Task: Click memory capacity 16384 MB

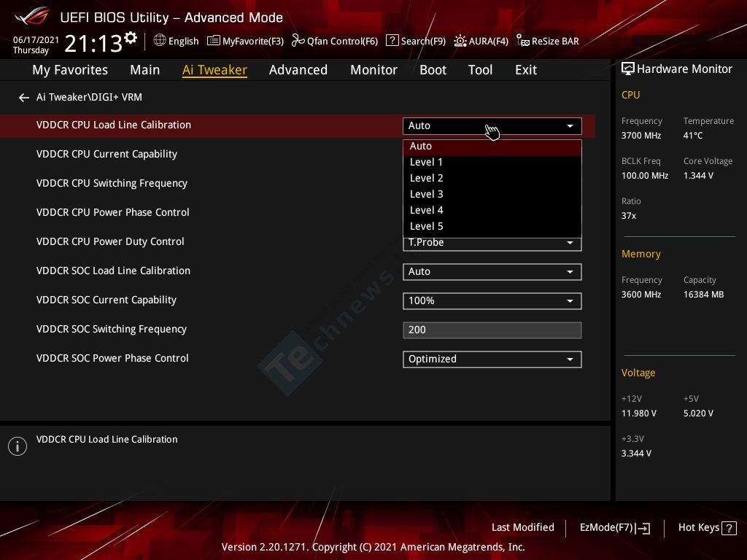Action: click(704, 295)
